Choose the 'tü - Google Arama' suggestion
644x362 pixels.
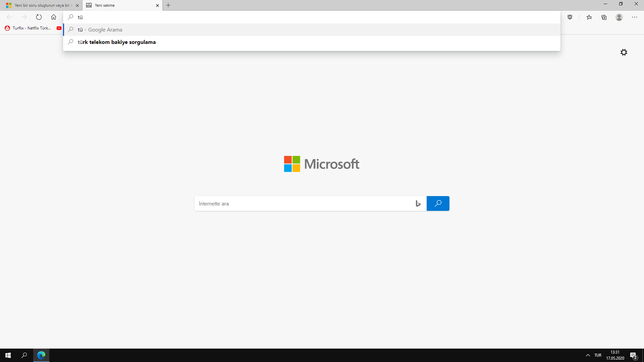point(312,29)
